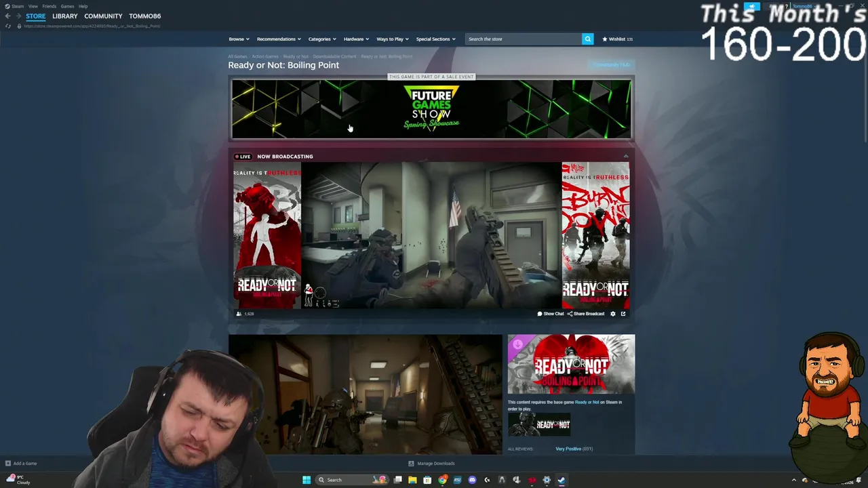Click the Downloadable Content breadcrumb

(334, 57)
